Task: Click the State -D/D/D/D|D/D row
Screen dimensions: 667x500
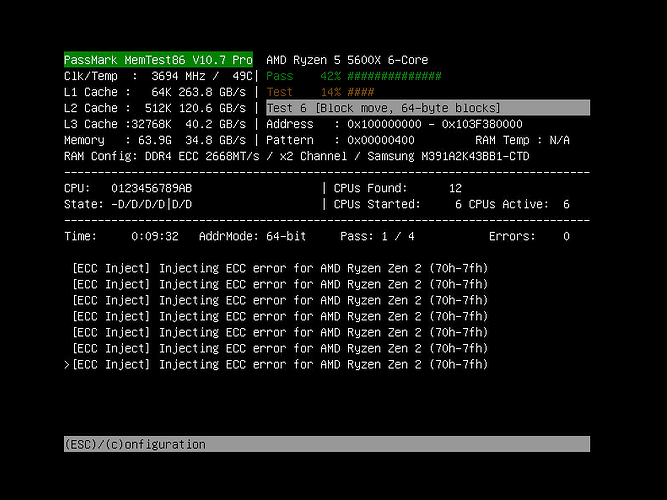Action: (x=128, y=204)
